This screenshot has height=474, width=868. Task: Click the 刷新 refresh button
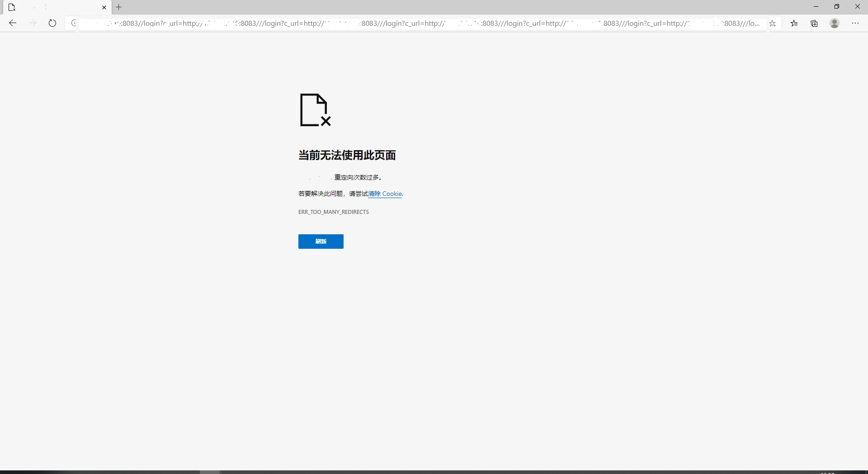(321, 242)
